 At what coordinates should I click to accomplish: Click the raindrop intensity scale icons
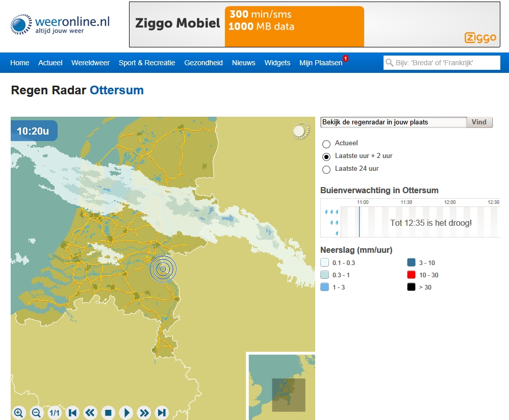point(332,222)
